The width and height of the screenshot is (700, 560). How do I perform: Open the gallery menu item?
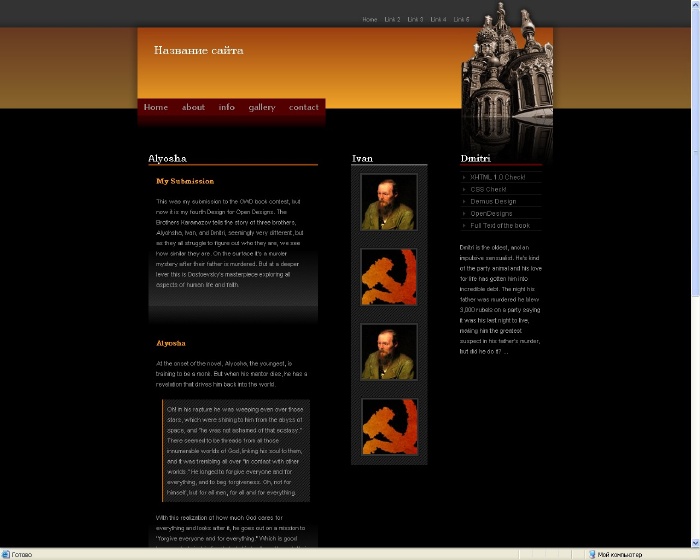pos(262,108)
